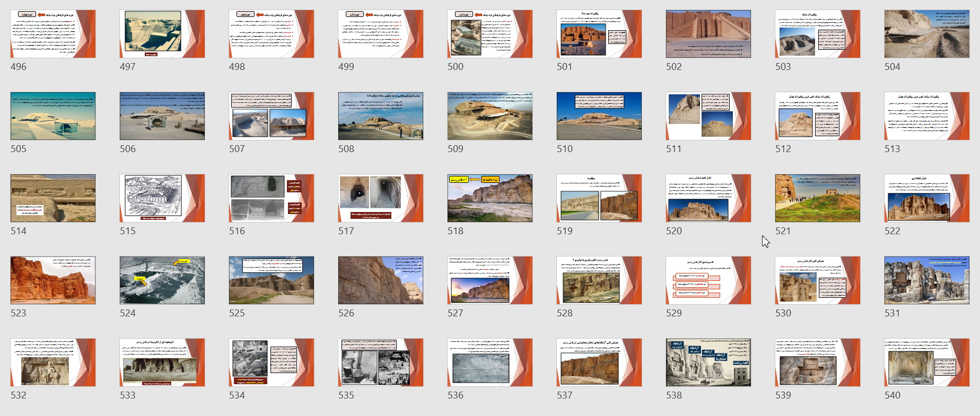The width and height of the screenshot is (980, 416).
Task: Select slide 516 with grayscale cave photos
Action: click(x=272, y=198)
